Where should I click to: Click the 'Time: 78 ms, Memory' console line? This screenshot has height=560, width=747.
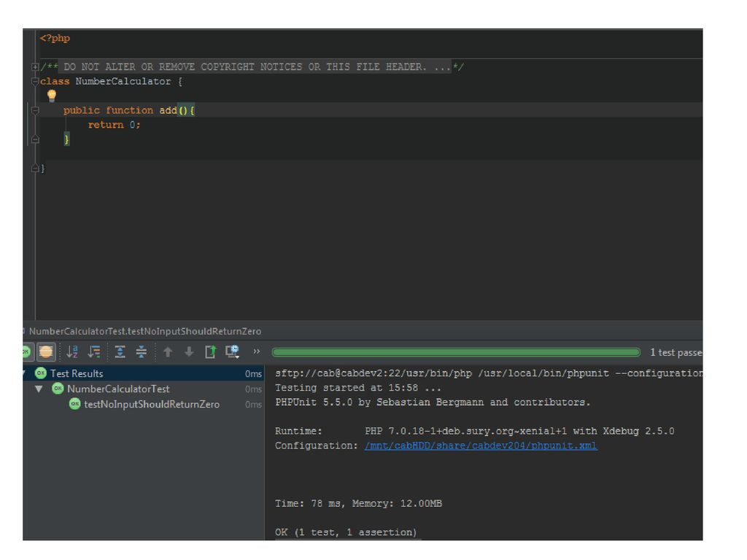tap(358, 503)
